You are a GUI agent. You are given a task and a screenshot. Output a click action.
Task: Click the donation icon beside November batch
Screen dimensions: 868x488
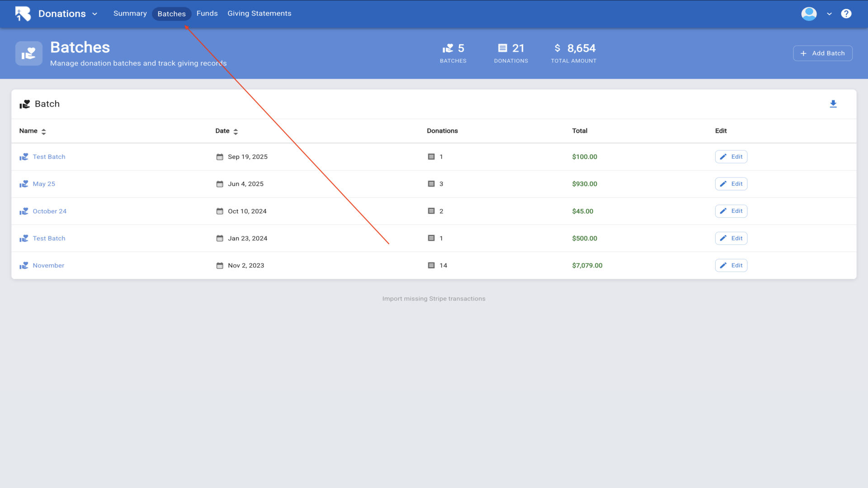click(24, 266)
